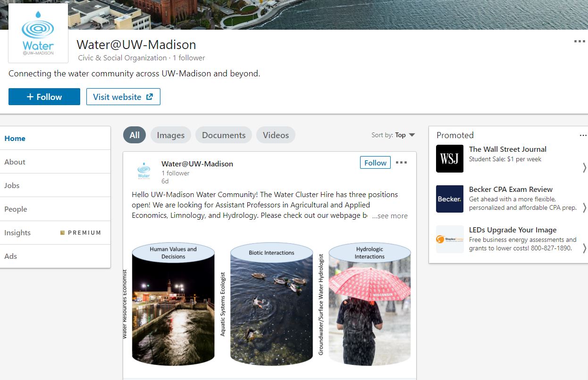
Task: Click the Becker ad logo
Action: pyautogui.click(x=450, y=199)
